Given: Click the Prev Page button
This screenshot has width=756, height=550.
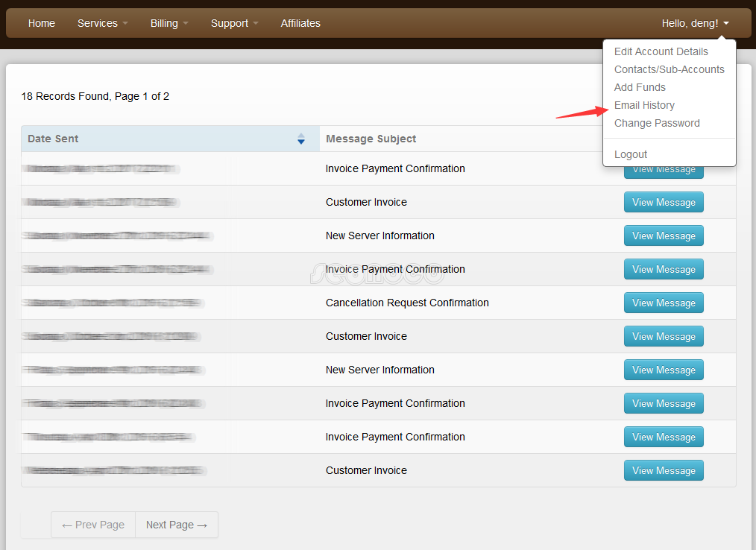Looking at the screenshot, I should 93,525.
